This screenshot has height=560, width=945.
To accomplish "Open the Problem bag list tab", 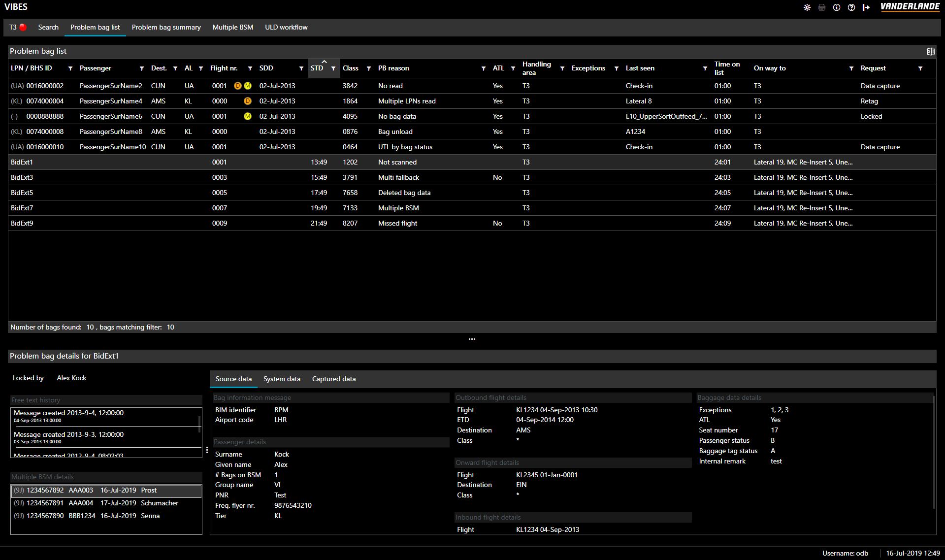I will (95, 27).
